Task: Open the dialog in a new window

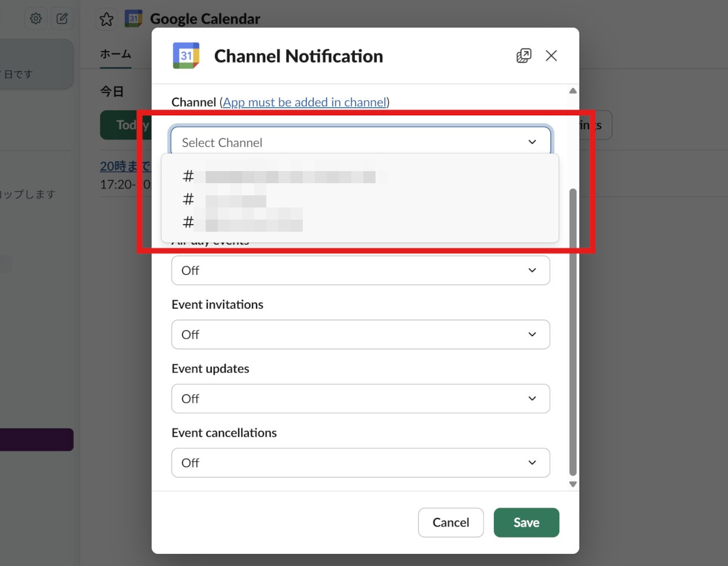Action: coord(523,56)
